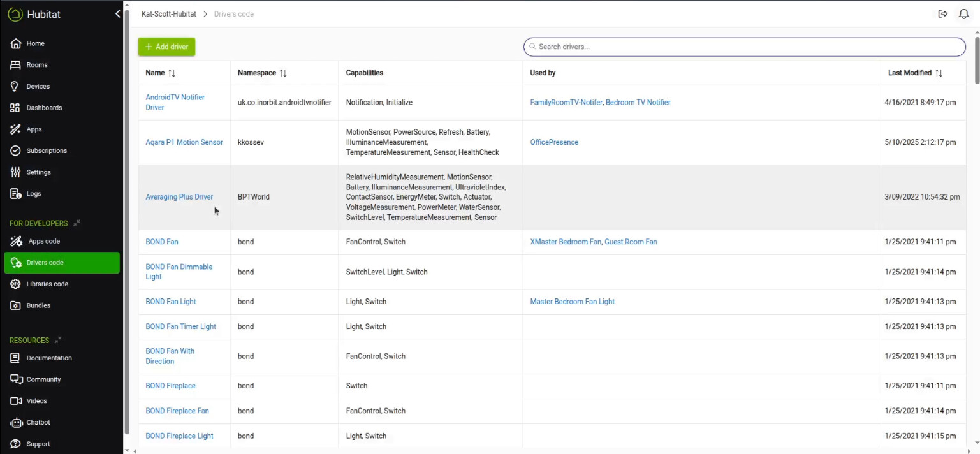Screen dimensions: 980x454
Task: Click the Add driver button
Action: [166, 47]
